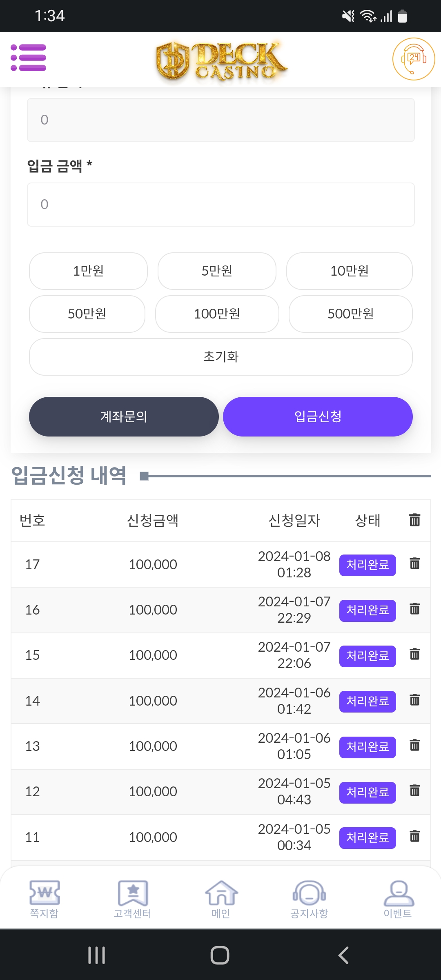Tap the 처리완료 status badge of row 16
This screenshot has width=441, height=980.
367,610
